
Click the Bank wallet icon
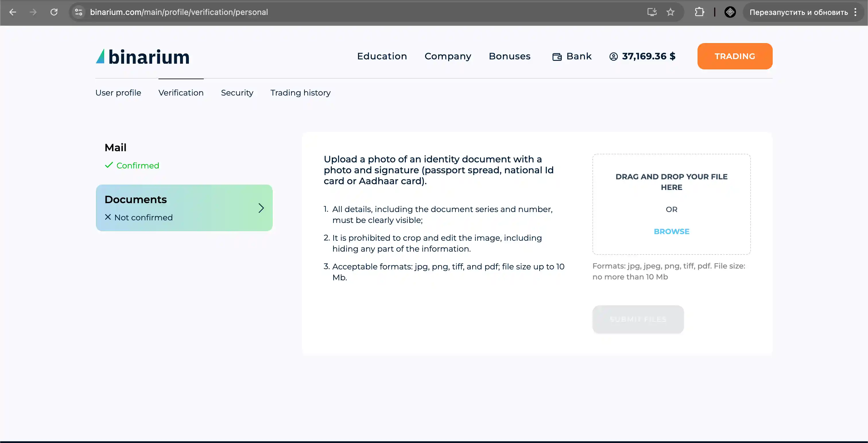557,57
